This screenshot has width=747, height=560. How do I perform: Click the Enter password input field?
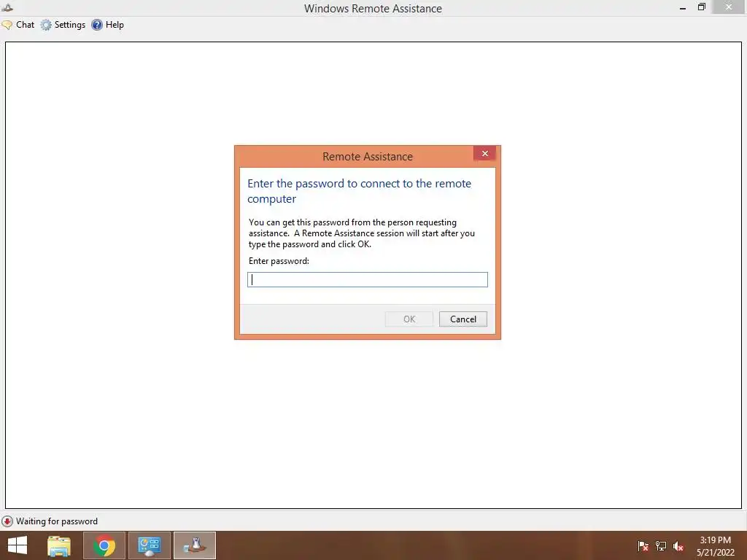click(x=368, y=279)
